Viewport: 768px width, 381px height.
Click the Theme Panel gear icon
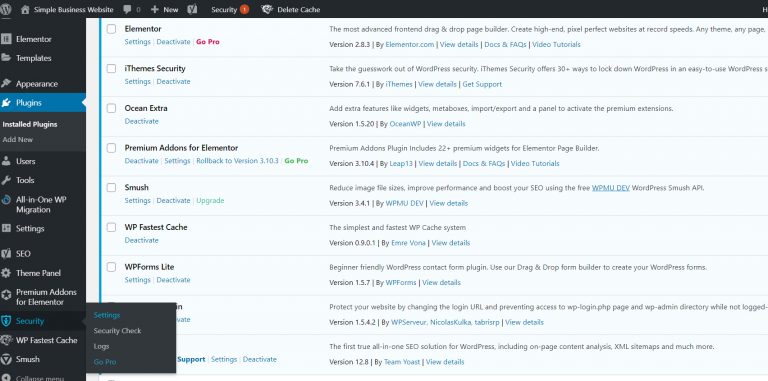pos(6,273)
